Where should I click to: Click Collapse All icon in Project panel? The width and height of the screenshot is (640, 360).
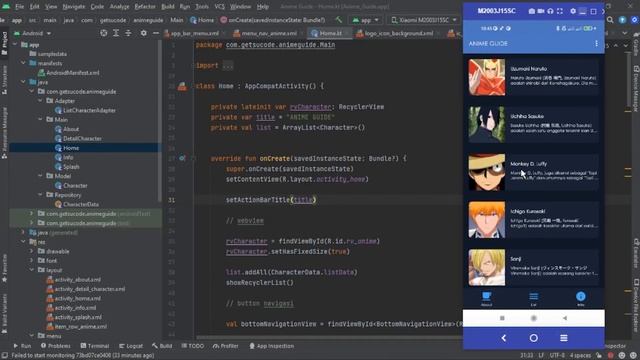128,33
